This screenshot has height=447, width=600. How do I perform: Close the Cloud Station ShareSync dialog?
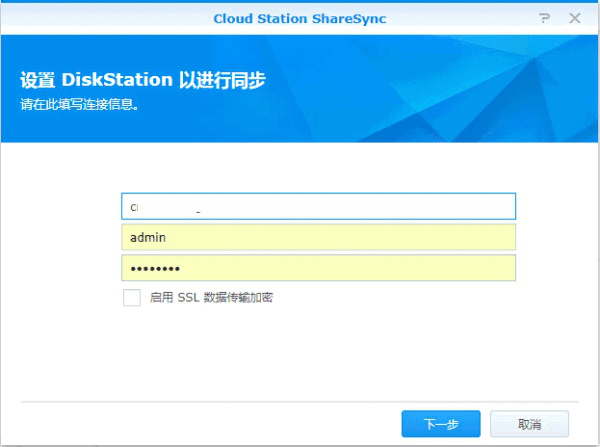point(575,18)
